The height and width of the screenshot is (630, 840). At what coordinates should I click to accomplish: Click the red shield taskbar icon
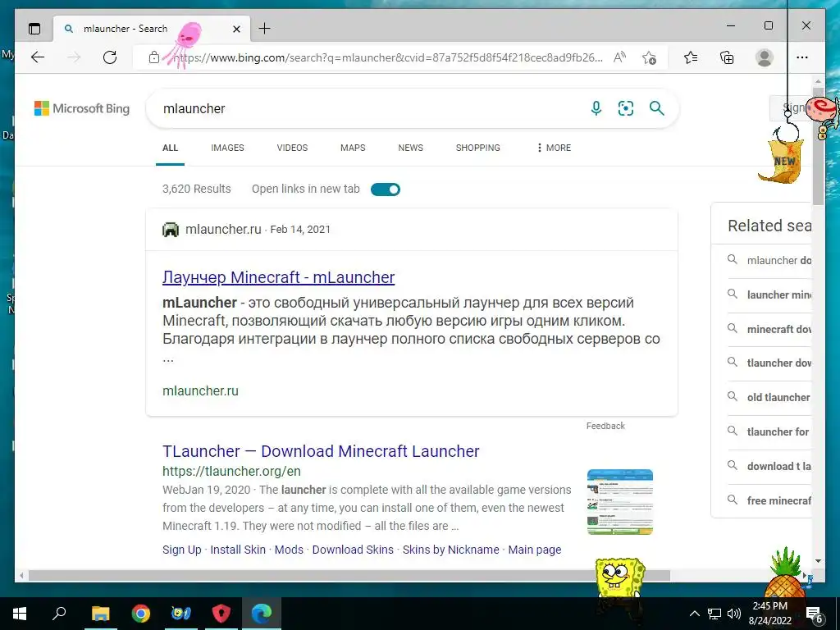pos(221,614)
